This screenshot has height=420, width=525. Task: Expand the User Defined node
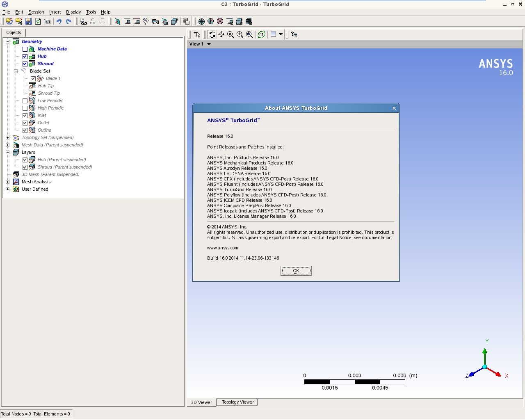(7, 189)
